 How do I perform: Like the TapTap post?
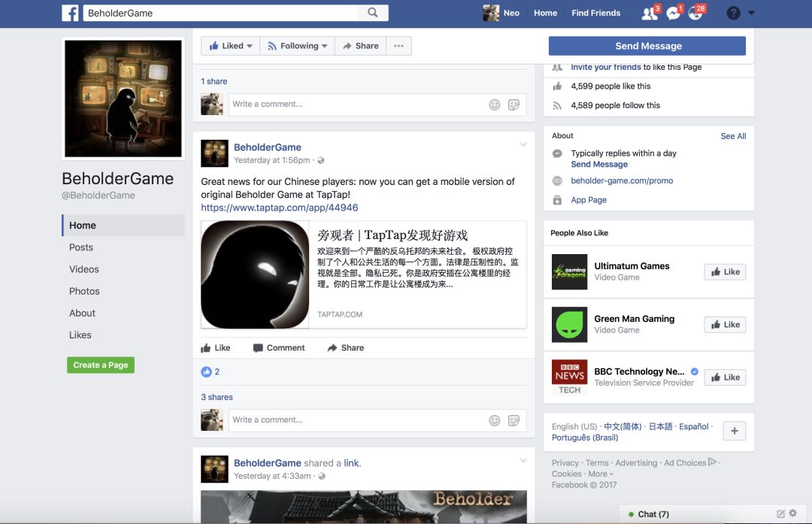pyautogui.click(x=216, y=348)
